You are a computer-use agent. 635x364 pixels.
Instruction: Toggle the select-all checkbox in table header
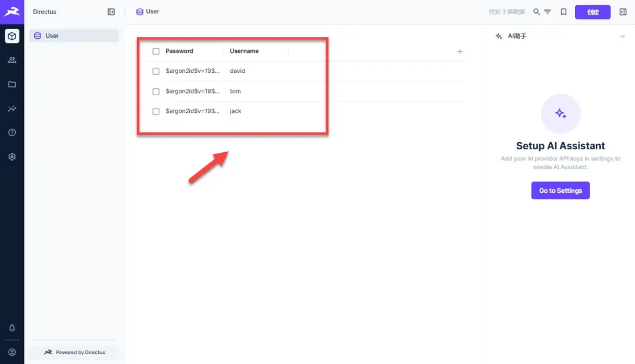pyautogui.click(x=156, y=51)
